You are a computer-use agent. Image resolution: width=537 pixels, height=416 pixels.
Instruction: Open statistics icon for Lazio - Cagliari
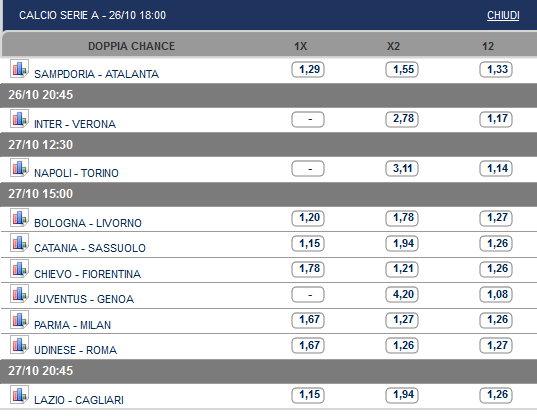coord(19,395)
